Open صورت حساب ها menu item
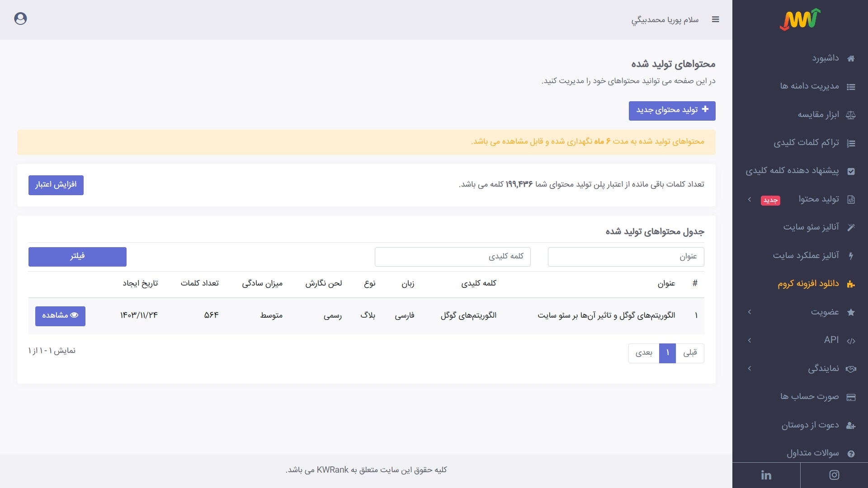Viewport: 868px width, 488px height. tap(810, 396)
